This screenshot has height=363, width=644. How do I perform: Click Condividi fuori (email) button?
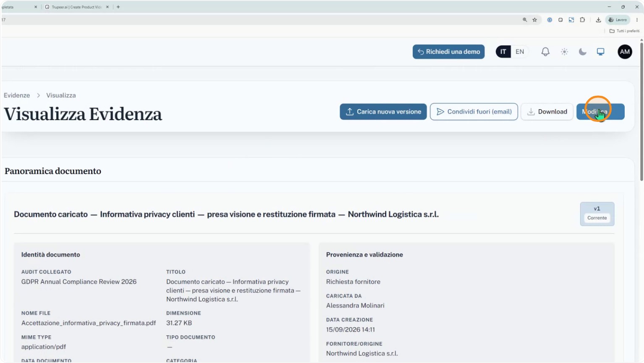pyautogui.click(x=474, y=112)
